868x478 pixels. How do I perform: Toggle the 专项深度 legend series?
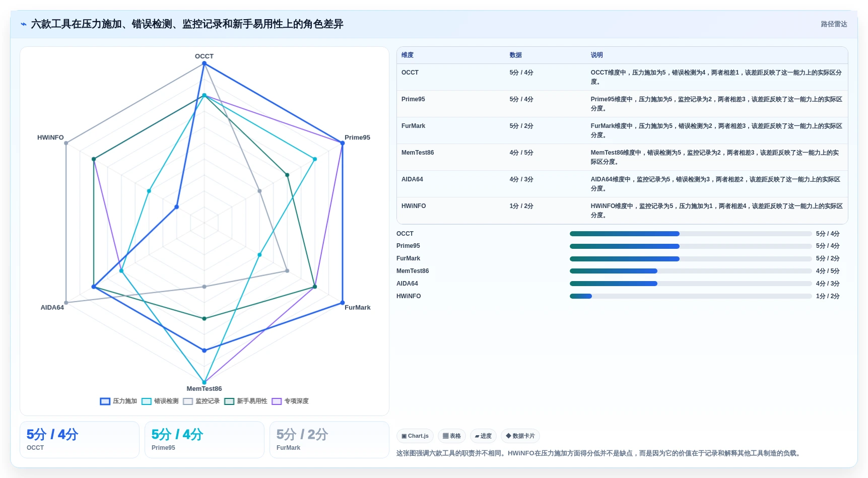(290, 401)
